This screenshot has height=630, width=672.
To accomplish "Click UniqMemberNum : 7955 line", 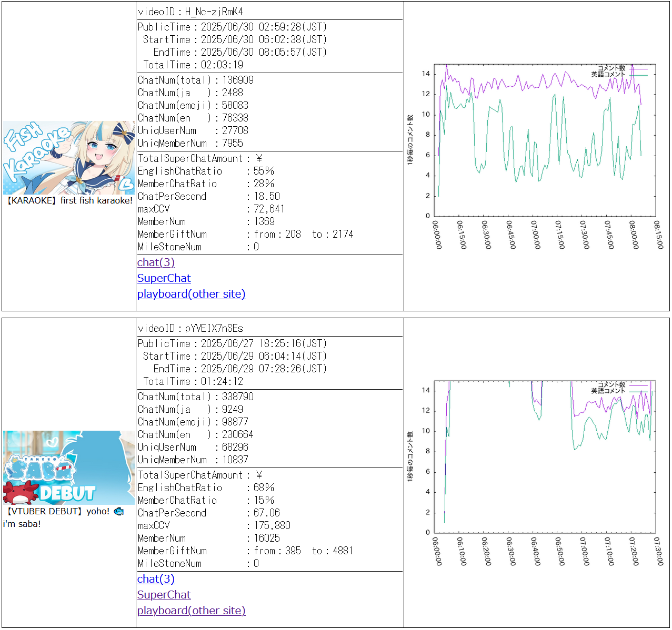I will tap(190, 143).
